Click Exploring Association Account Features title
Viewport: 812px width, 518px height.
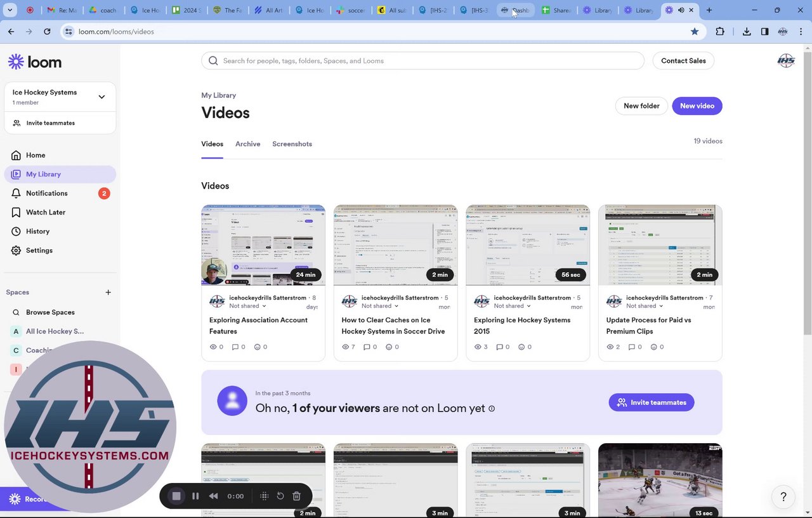pyautogui.click(x=258, y=326)
